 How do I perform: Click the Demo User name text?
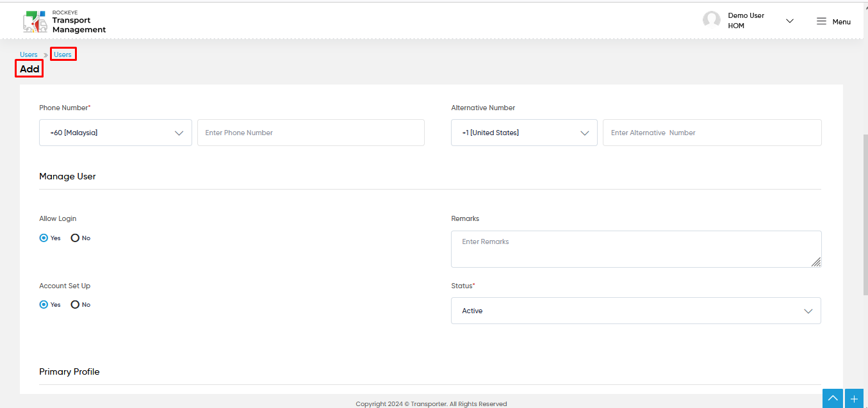tap(746, 15)
